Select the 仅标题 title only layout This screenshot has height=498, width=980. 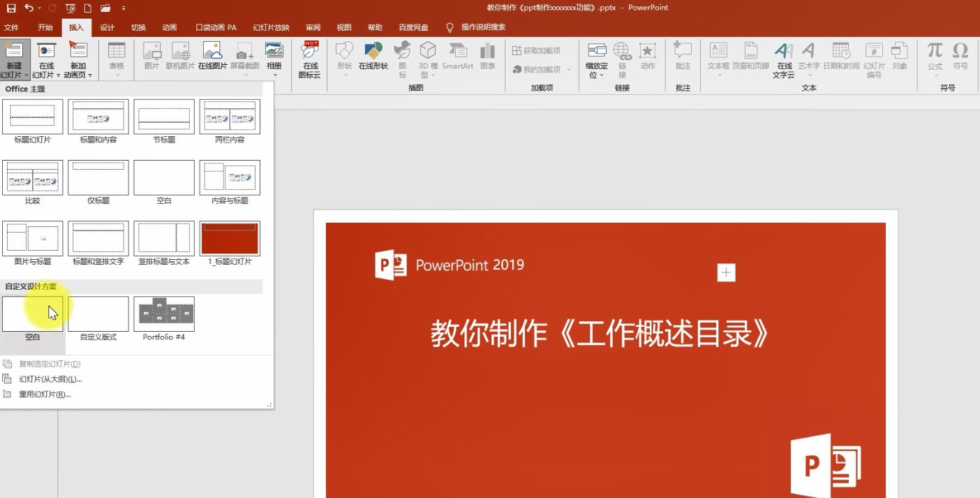point(98,182)
